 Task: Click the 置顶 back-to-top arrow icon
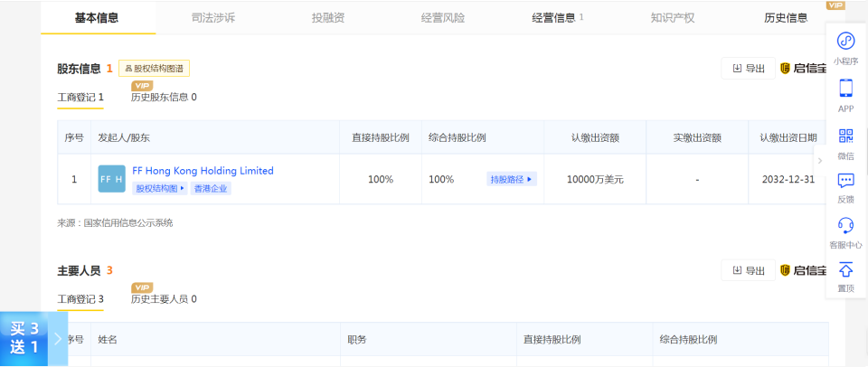(845, 269)
